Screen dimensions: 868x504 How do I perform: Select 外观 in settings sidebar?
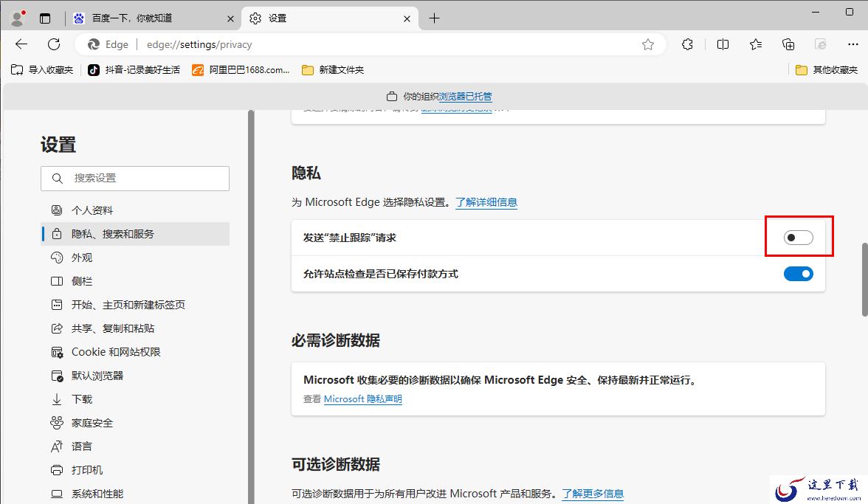[82, 258]
